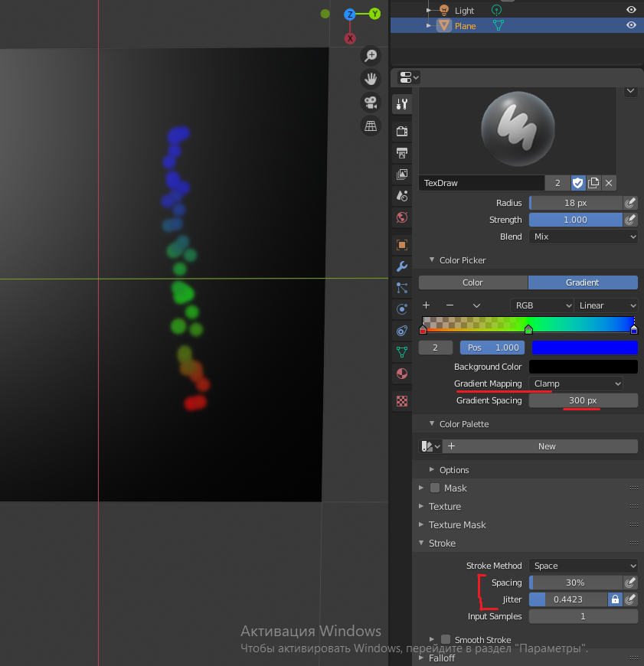644x666 pixels.
Task: Open the Render properties tab
Action: 402,131
